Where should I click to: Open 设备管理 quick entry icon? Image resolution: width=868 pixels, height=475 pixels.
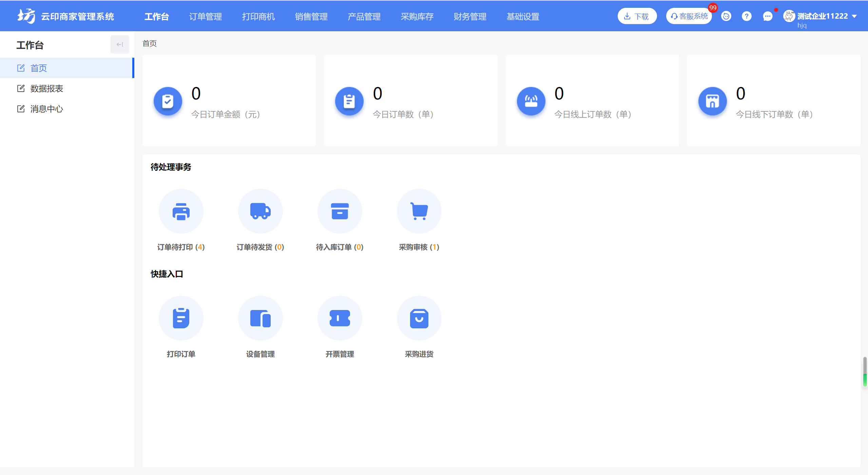[261, 318]
